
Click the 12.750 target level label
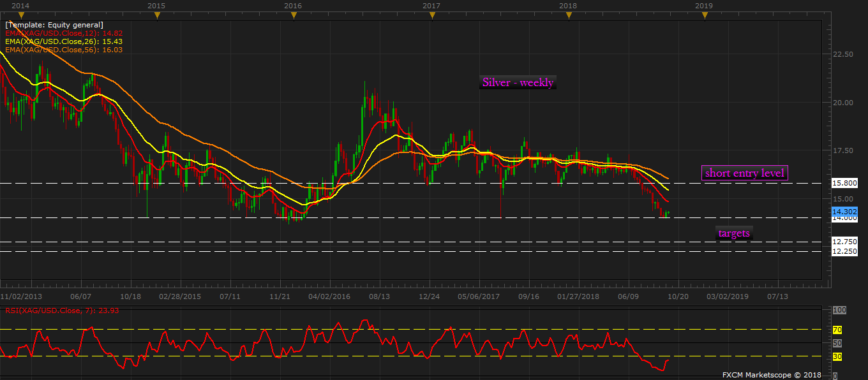coord(844,242)
